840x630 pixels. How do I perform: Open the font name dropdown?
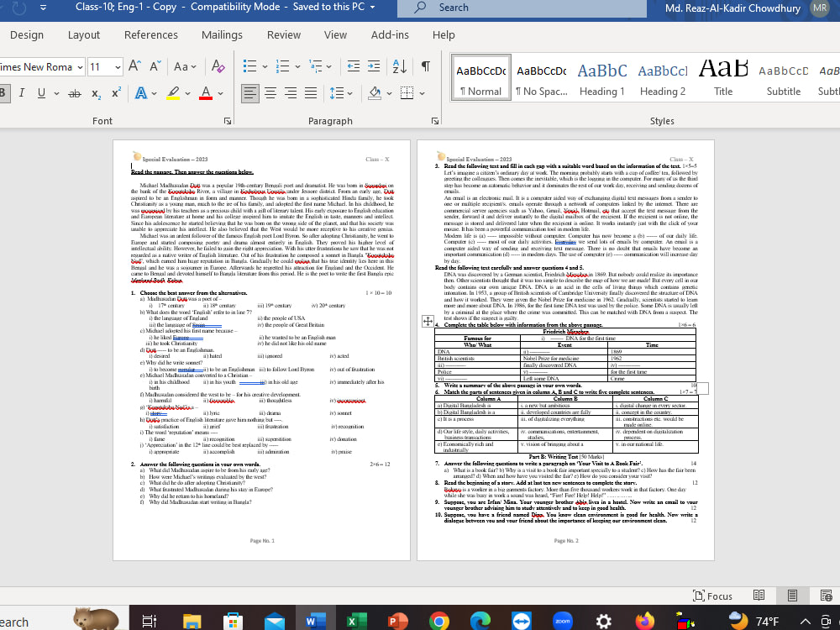click(x=80, y=67)
